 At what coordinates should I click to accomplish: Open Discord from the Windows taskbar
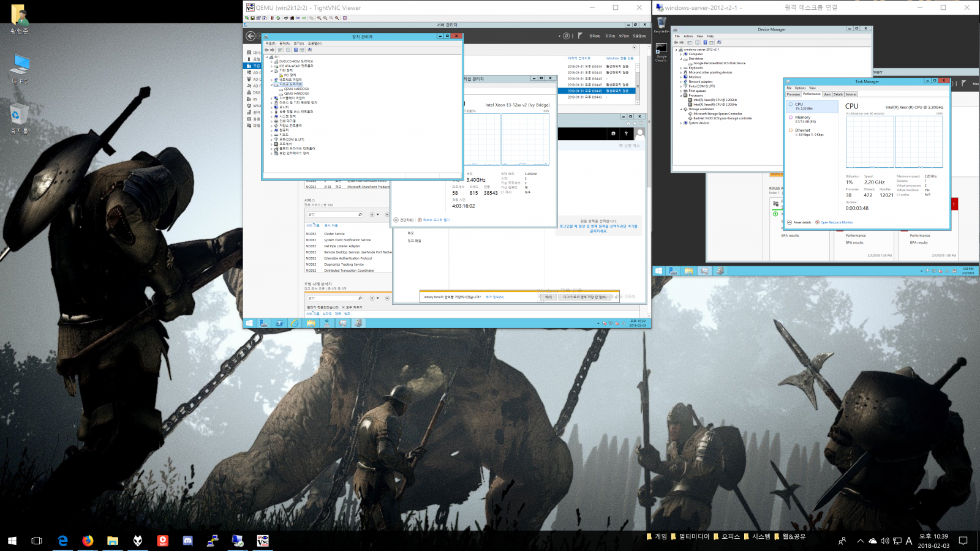[187, 541]
